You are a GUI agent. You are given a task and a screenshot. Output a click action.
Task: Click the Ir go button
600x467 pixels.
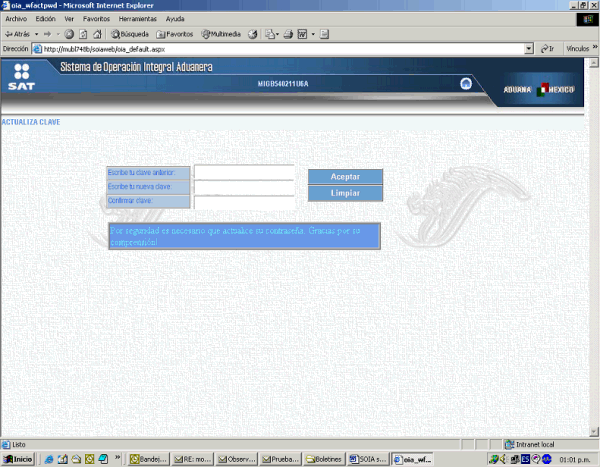pos(548,49)
